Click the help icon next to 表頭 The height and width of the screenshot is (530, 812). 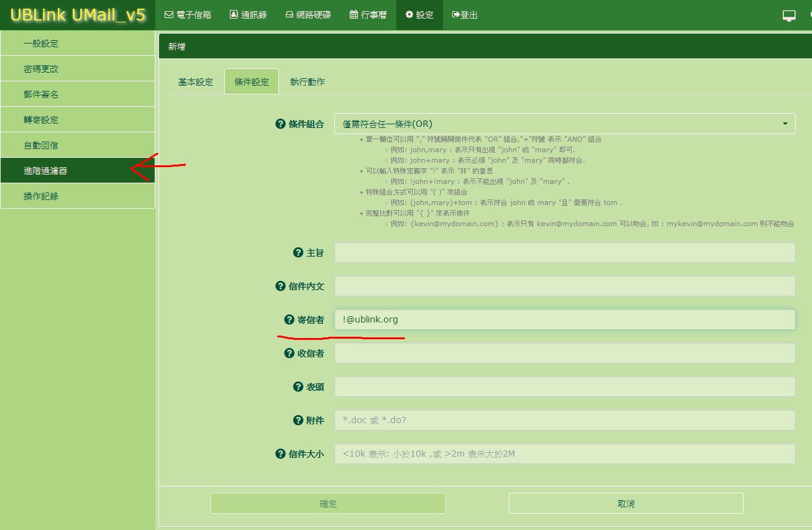(298, 387)
